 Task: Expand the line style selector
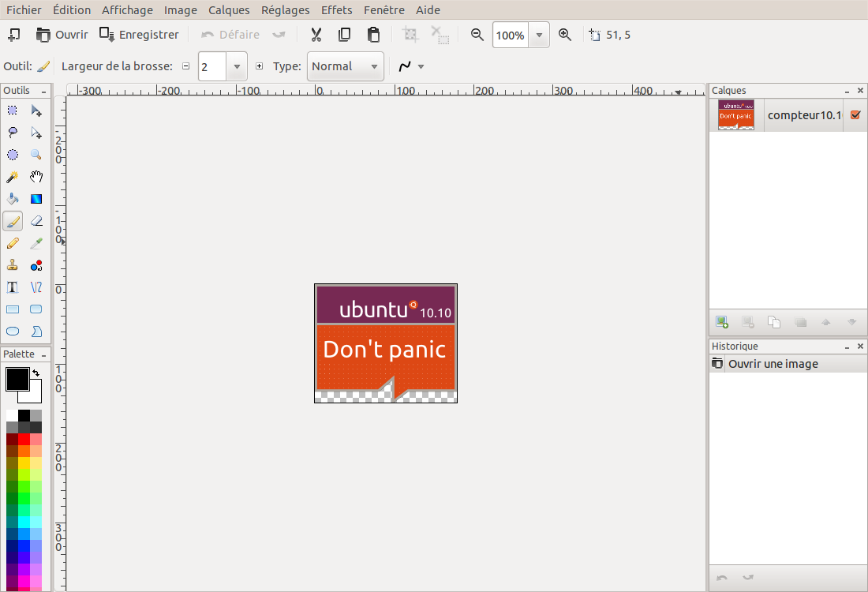pos(421,66)
